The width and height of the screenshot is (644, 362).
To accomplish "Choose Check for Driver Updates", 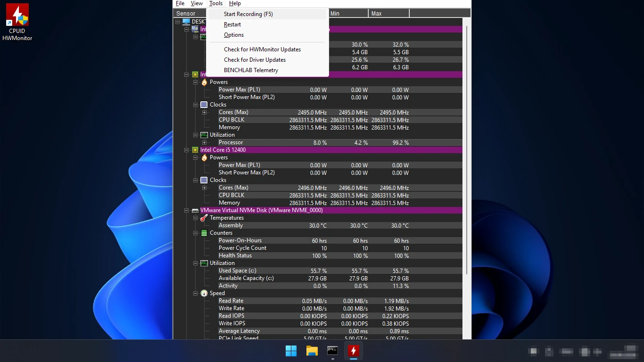I will tap(267, 60).
